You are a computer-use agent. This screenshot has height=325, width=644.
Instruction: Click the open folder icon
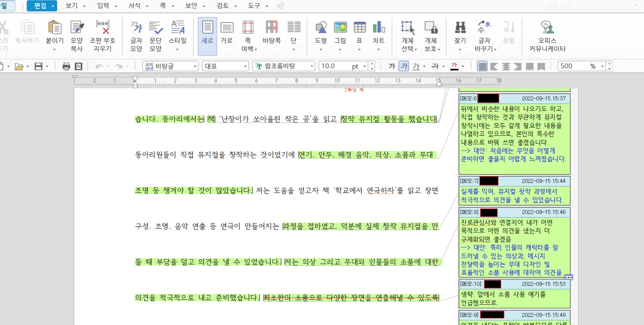click(19, 66)
